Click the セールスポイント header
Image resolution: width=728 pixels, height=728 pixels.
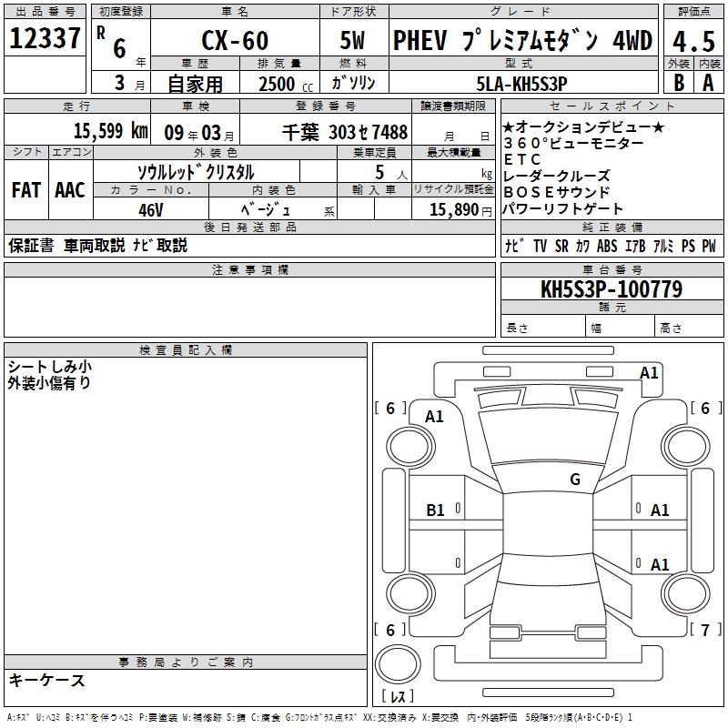coord(612,106)
